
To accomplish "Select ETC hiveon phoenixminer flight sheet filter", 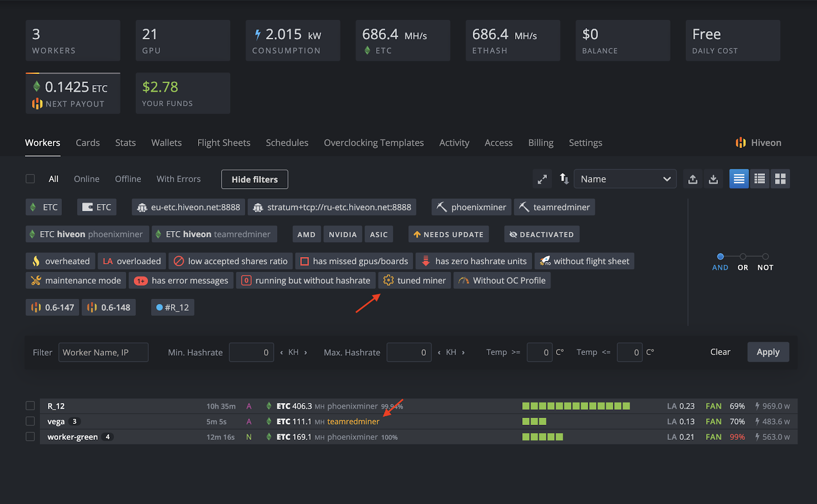I will point(87,234).
